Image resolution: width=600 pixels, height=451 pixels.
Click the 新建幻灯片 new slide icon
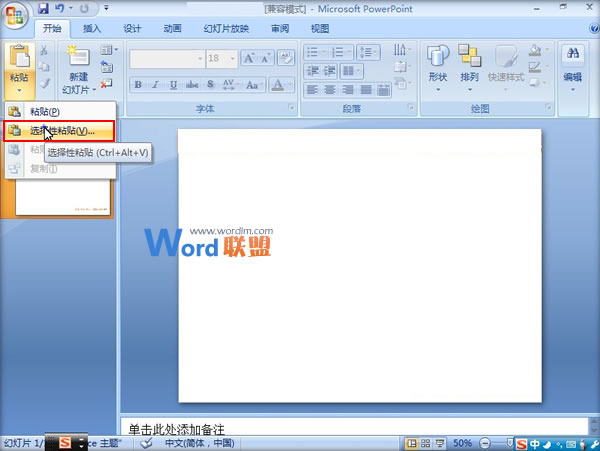[x=79, y=57]
